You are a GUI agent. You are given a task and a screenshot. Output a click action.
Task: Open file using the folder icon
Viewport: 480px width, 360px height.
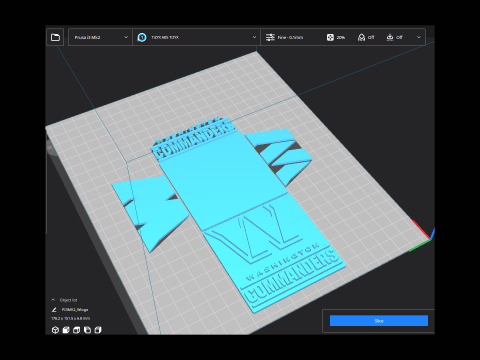tap(55, 37)
